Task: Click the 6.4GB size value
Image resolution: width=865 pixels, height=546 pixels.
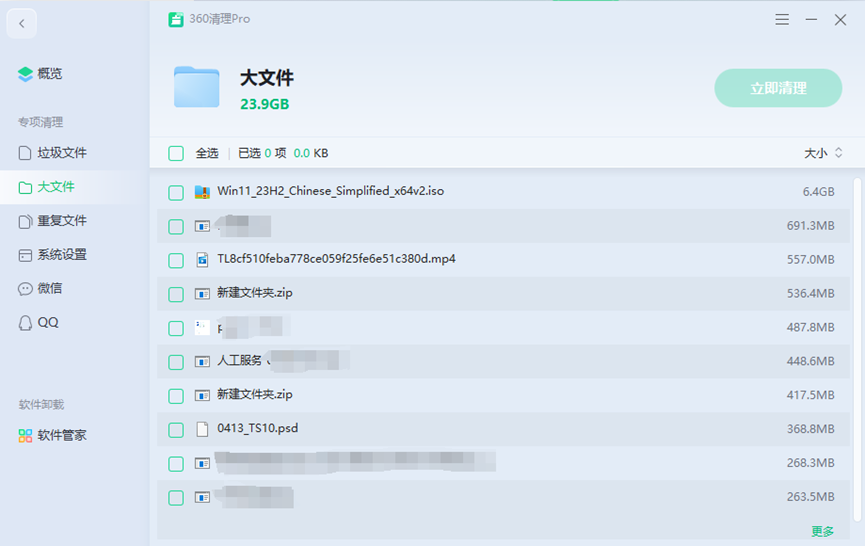Action: (x=818, y=192)
